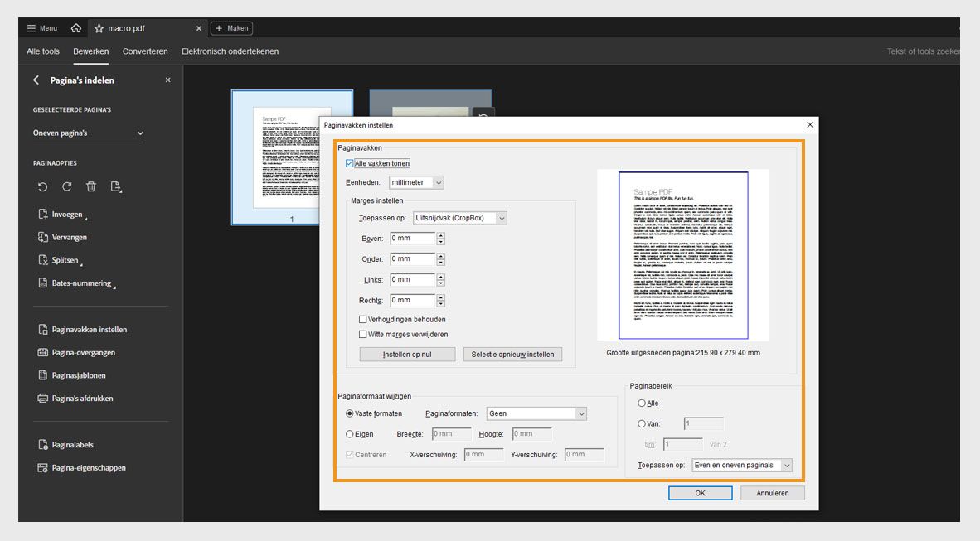Click the Links margin spinner
Image resolution: width=980 pixels, height=541 pixels.
pos(440,279)
